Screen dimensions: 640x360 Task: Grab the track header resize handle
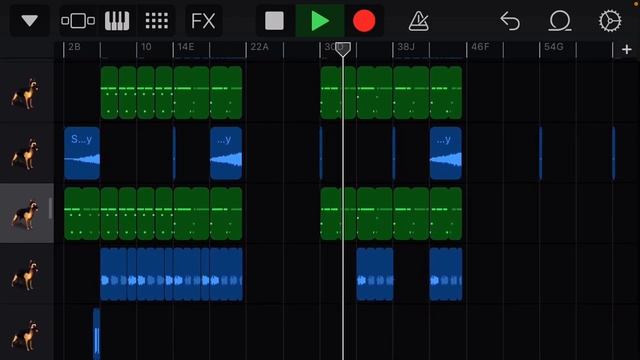pyautogui.click(x=50, y=208)
